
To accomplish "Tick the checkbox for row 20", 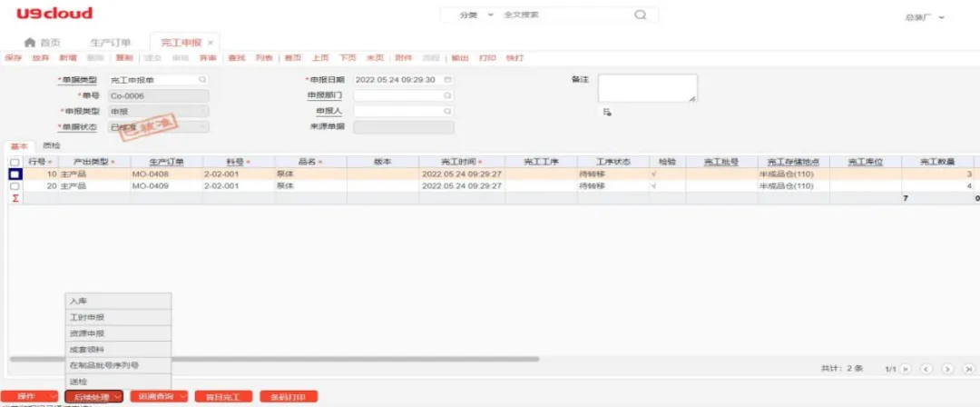I will pos(15,186).
